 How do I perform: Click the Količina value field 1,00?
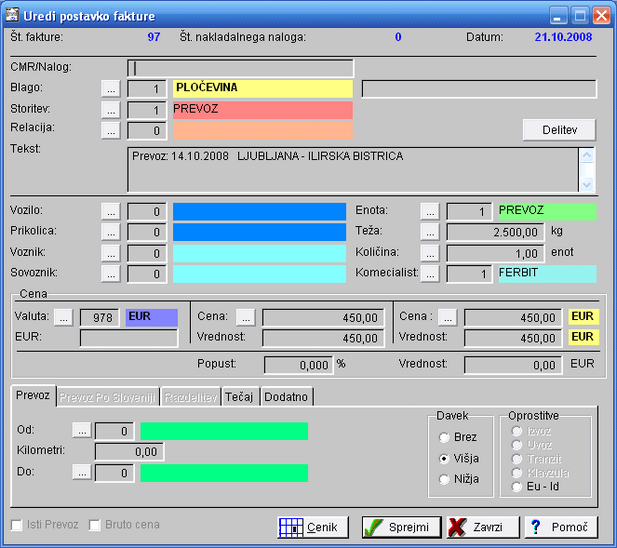pos(495,253)
